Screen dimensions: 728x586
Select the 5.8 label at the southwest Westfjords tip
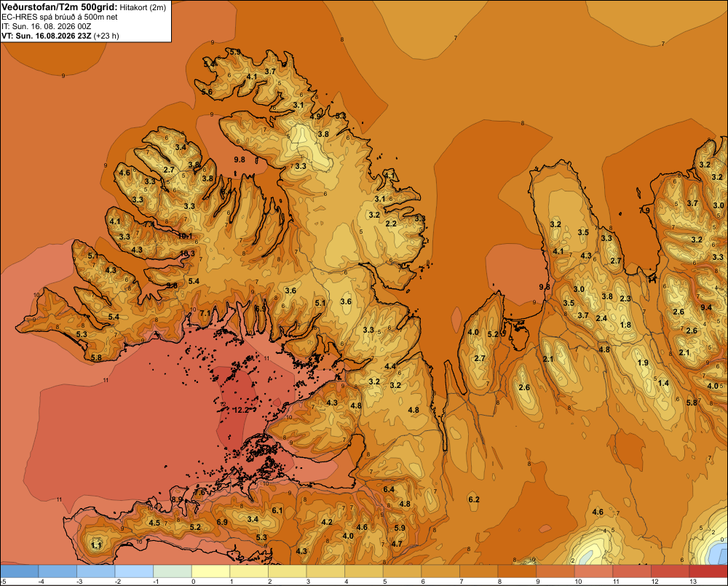tap(96, 357)
